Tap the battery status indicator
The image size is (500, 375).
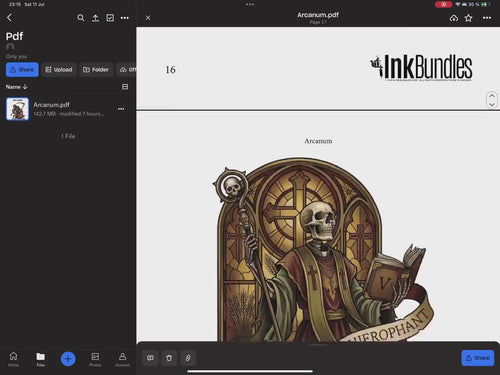485,4
